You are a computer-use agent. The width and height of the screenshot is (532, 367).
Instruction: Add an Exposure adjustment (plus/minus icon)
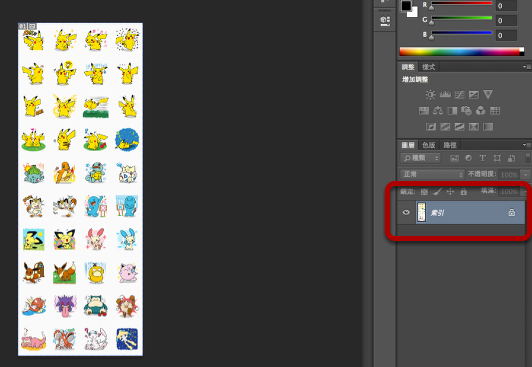point(474,94)
